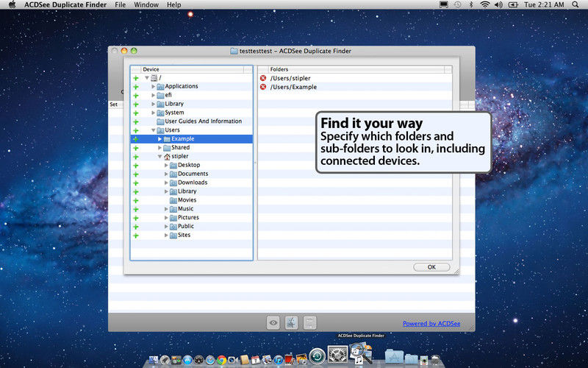Open the ACDSee Duplicate Finder app menu
The width and height of the screenshot is (588, 368).
click(x=65, y=5)
